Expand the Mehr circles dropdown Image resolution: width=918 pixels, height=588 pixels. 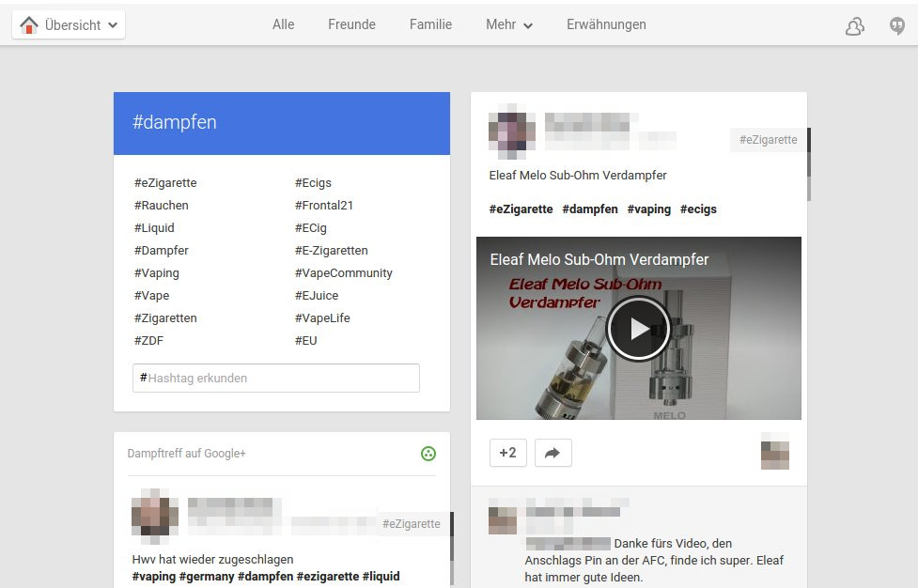[x=509, y=25]
